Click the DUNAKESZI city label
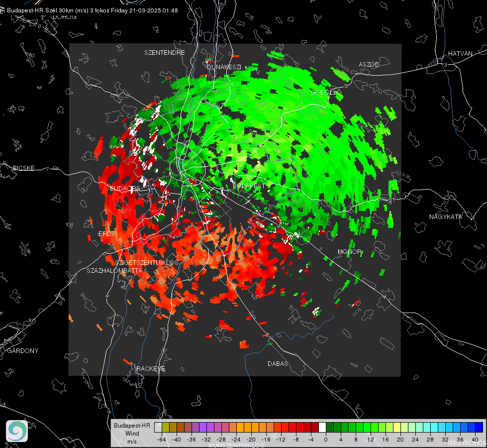 point(224,67)
